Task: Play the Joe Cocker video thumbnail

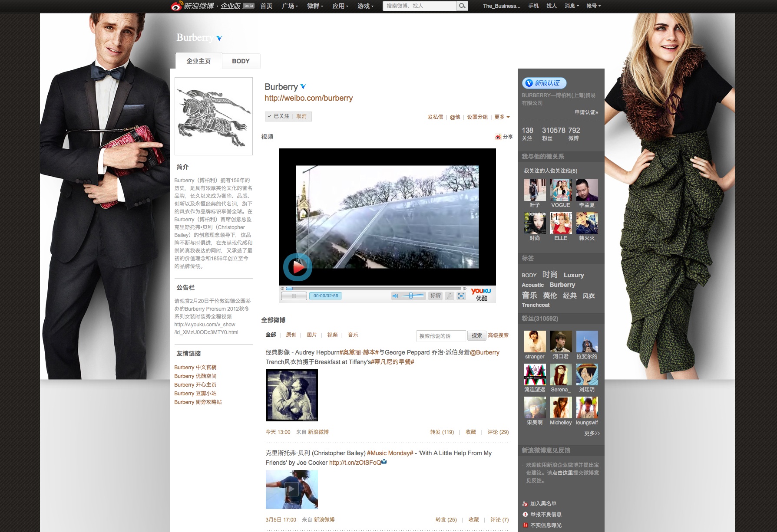Action: pyautogui.click(x=292, y=489)
